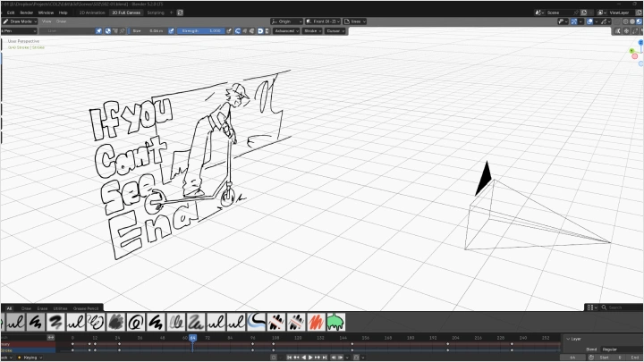Toggle auto keying record button
The width and height of the screenshot is (644, 362).
coord(274,358)
